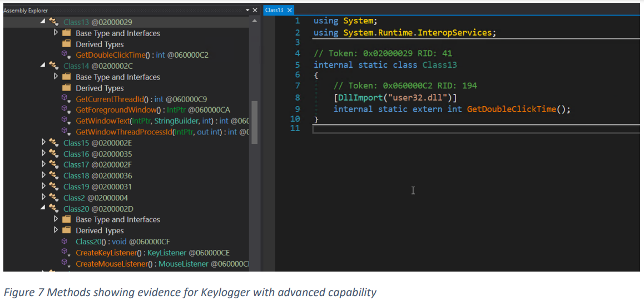Image resolution: width=644 pixels, height=301 pixels.
Task: Expand the Class19 node
Action: click(43, 186)
